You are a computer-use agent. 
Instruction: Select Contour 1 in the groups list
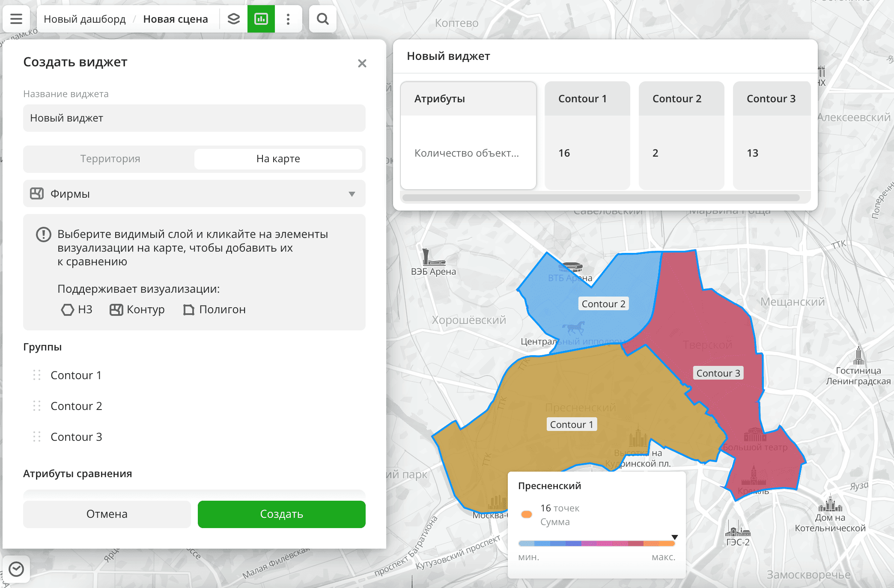pos(76,375)
